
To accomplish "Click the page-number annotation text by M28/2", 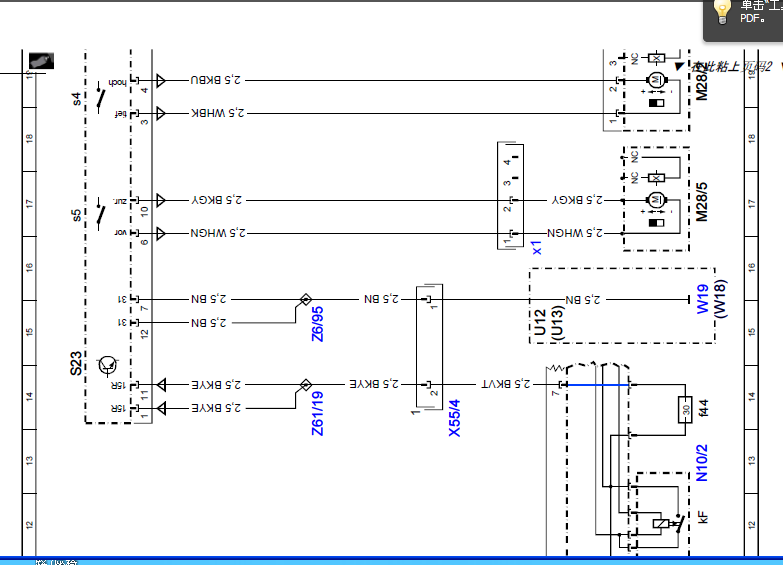I will [732, 66].
